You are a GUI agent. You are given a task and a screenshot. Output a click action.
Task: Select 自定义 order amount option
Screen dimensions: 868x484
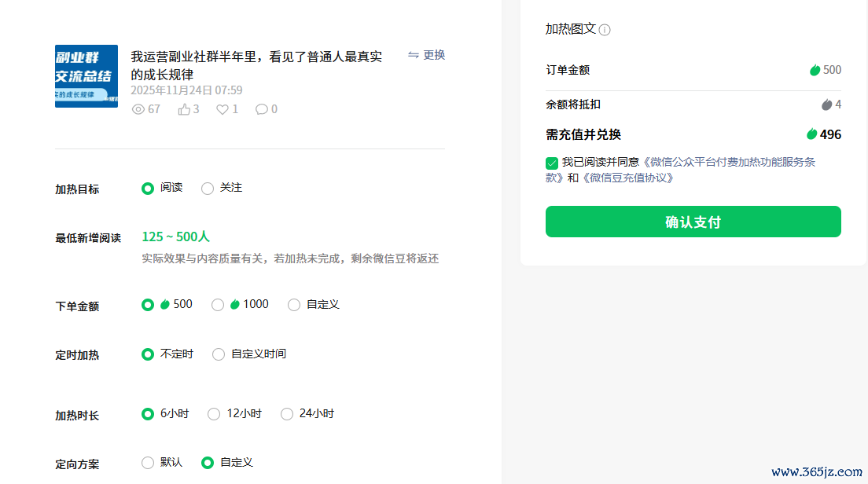[294, 305]
